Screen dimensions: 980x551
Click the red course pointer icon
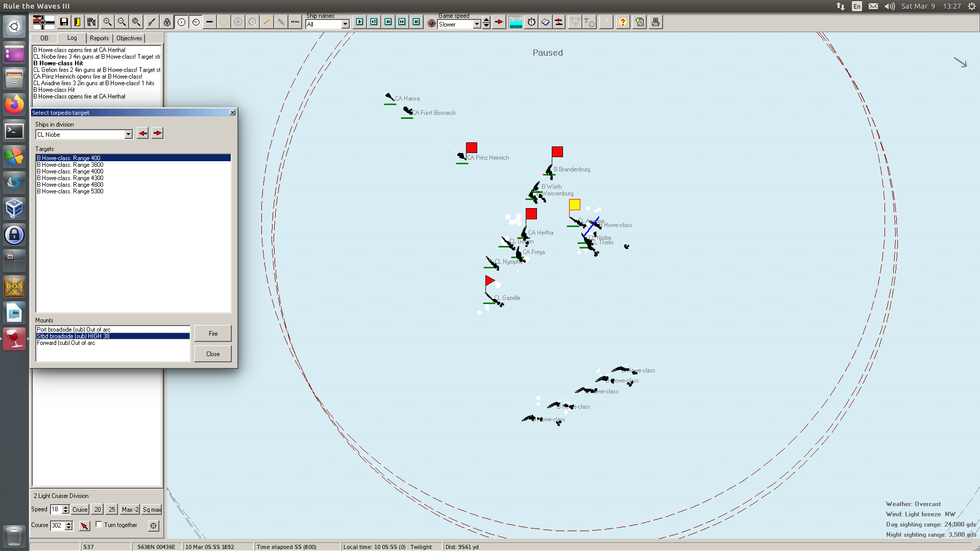tap(85, 525)
